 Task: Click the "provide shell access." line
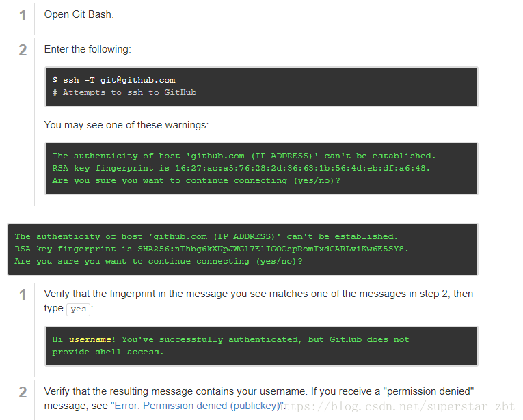click(108, 352)
